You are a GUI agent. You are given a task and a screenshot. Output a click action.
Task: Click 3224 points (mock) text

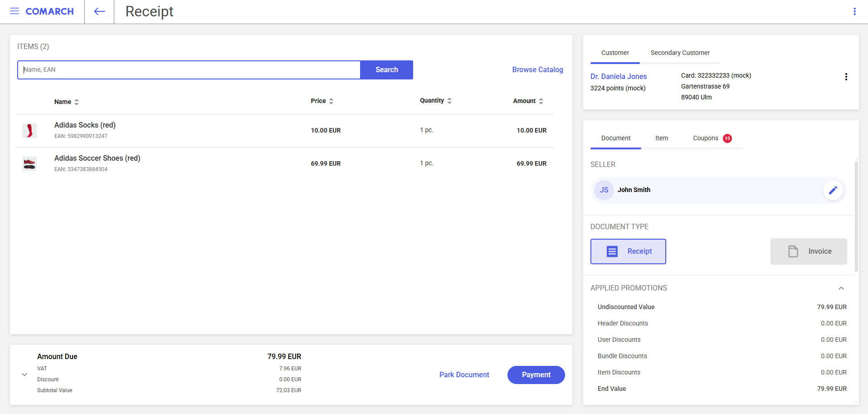[618, 89]
